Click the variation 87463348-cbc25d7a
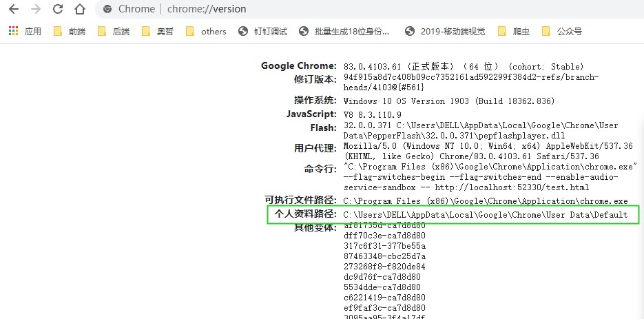The image size is (644, 319). click(x=384, y=256)
